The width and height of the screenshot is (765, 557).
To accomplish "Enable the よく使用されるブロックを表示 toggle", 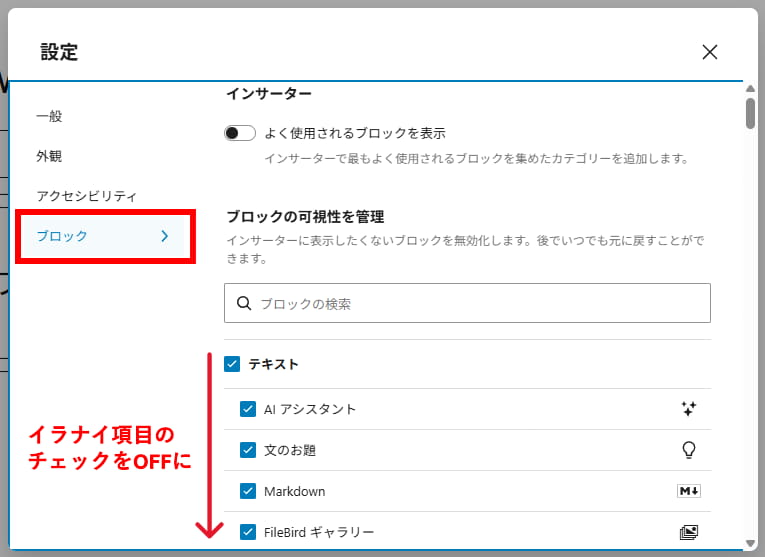I will tap(240, 133).
